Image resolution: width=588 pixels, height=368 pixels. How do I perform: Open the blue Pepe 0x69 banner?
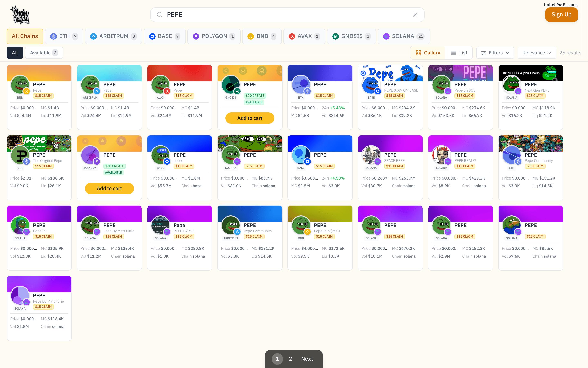click(x=390, y=73)
